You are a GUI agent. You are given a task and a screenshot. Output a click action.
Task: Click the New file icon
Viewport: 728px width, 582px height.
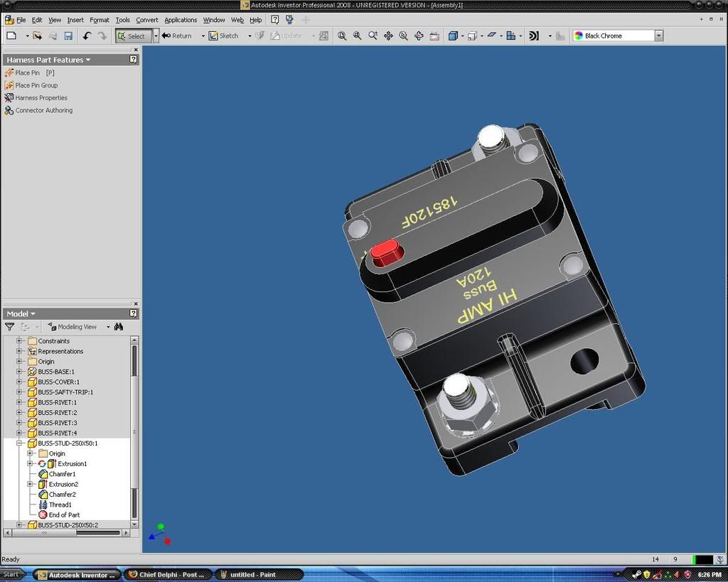coord(11,36)
